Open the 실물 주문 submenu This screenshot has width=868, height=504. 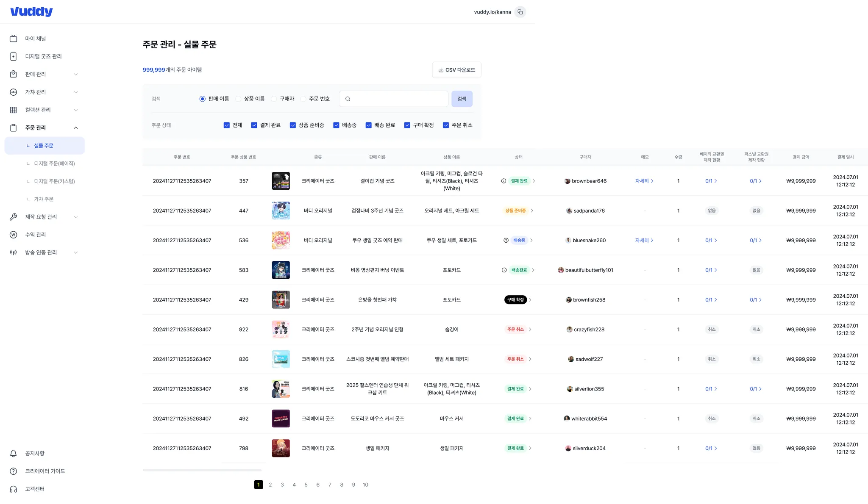tap(45, 146)
